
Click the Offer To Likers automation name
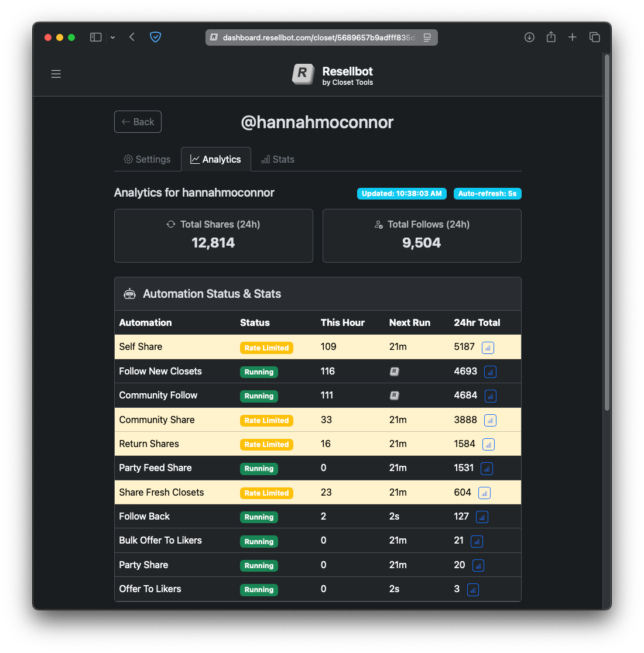tap(150, 589)
